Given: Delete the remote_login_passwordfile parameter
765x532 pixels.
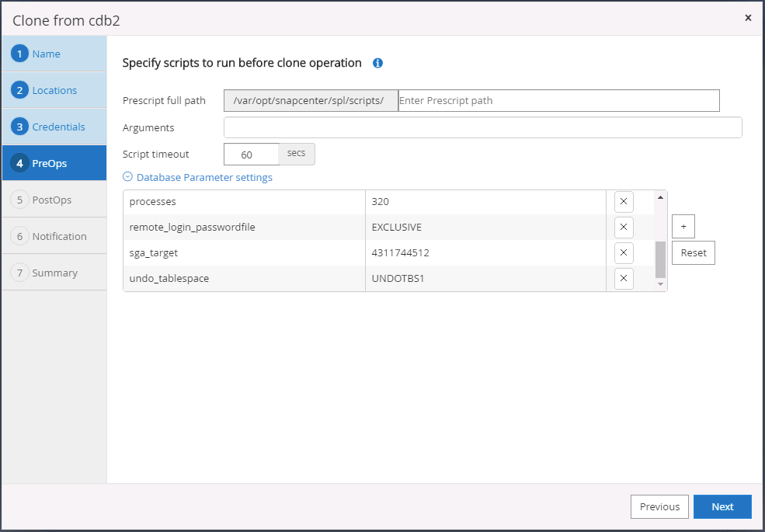Looking at the screenshot, I should click(x=624, y=228).
